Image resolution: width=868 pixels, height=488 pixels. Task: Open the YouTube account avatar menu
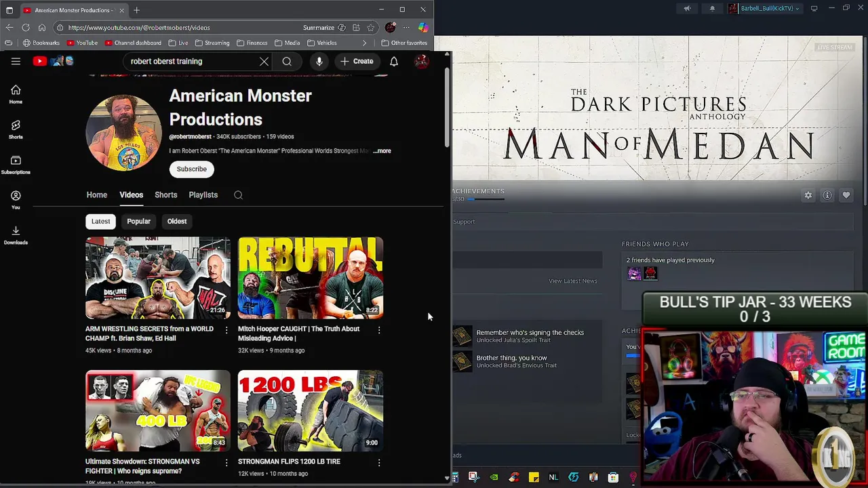421,62
